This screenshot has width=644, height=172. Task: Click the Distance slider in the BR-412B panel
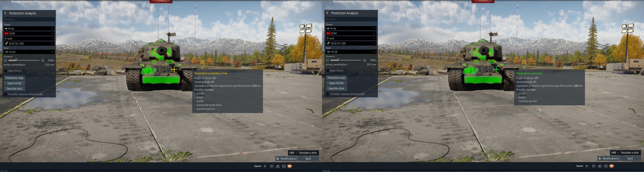click(346, 60)
